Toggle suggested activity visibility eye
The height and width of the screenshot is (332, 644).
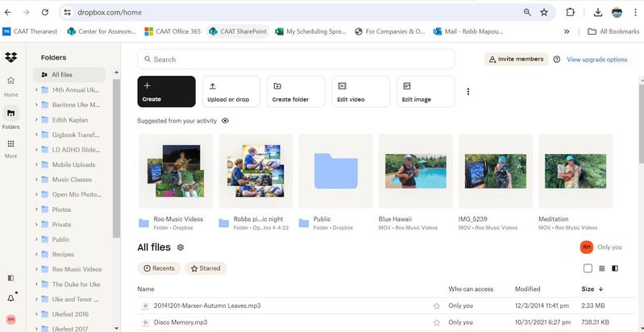pos(225,120)
